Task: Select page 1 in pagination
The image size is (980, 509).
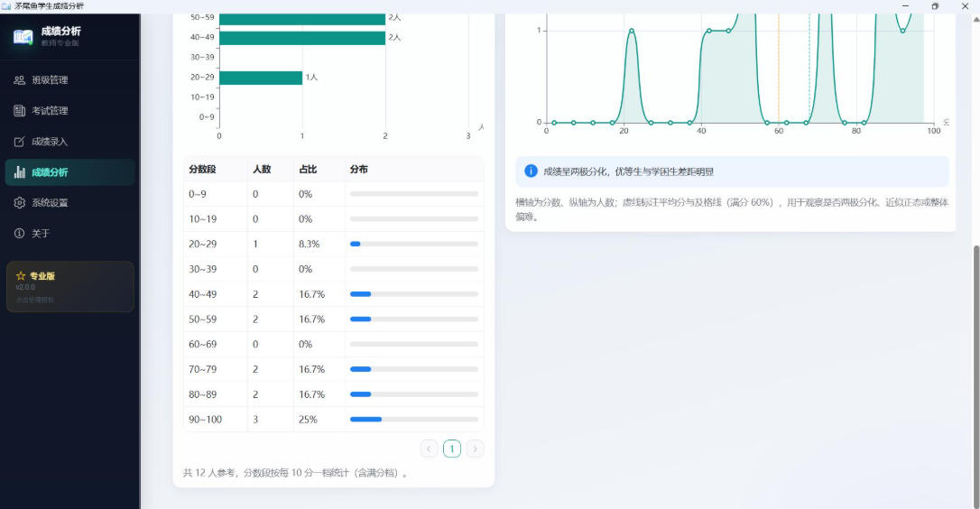Action: 452,449
